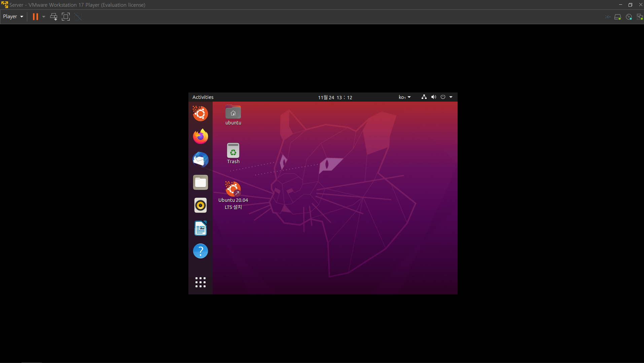Click the wired network status icon

[424, 97]
